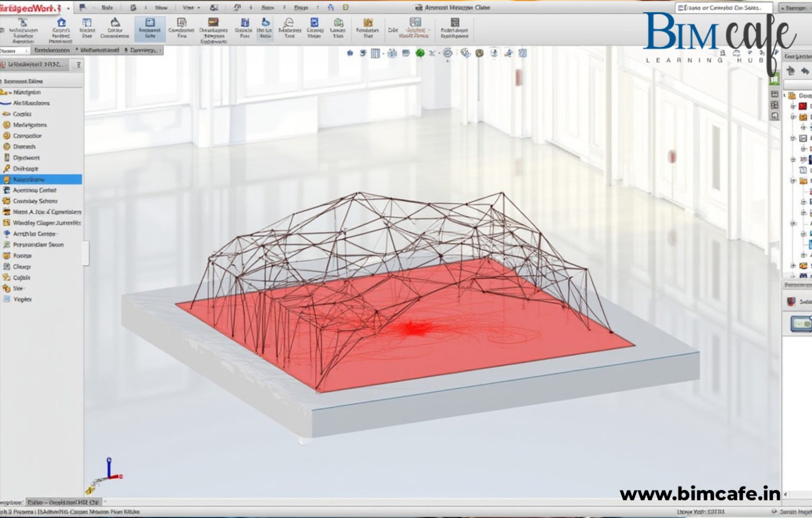Screen dimensions: 812x518
Task: Click the yellow note icon in title toolbar
Action: pos(346,7)
